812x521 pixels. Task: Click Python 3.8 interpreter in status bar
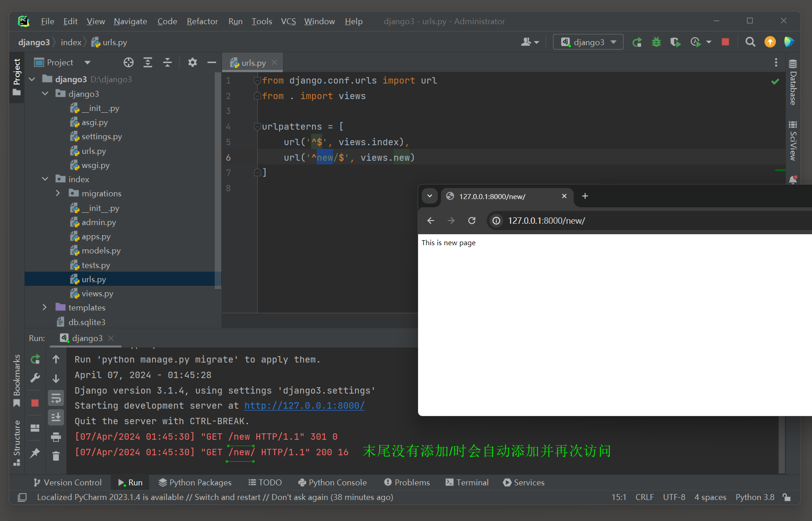pyautogui.click(x=755, y=497)
